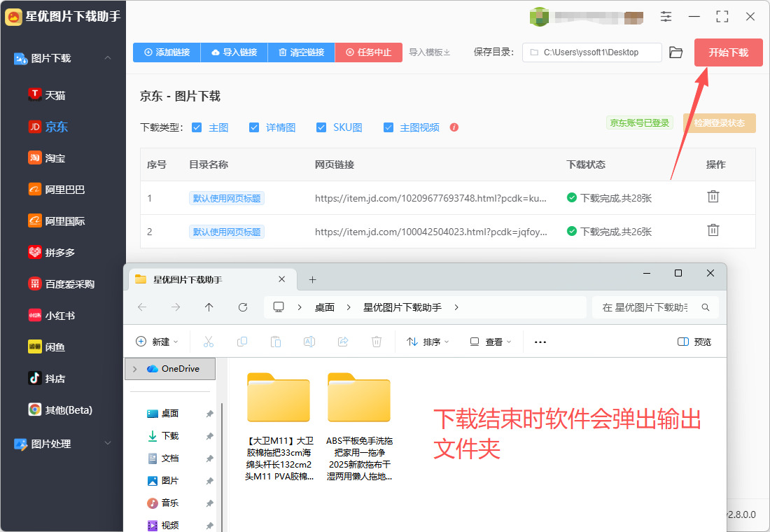The image size is (770, 532).
Task: Expand the OneDrive tree node
Action: (x=134, y=369)
